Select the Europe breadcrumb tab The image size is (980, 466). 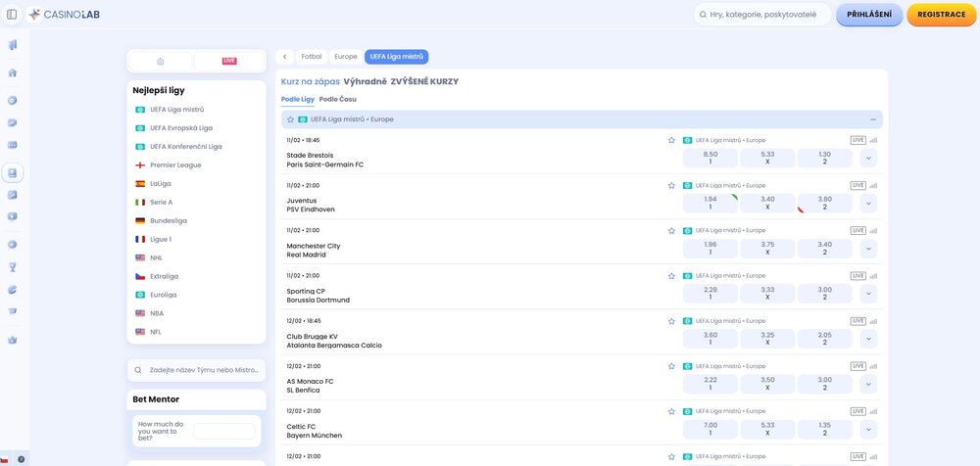pos(345,57)
